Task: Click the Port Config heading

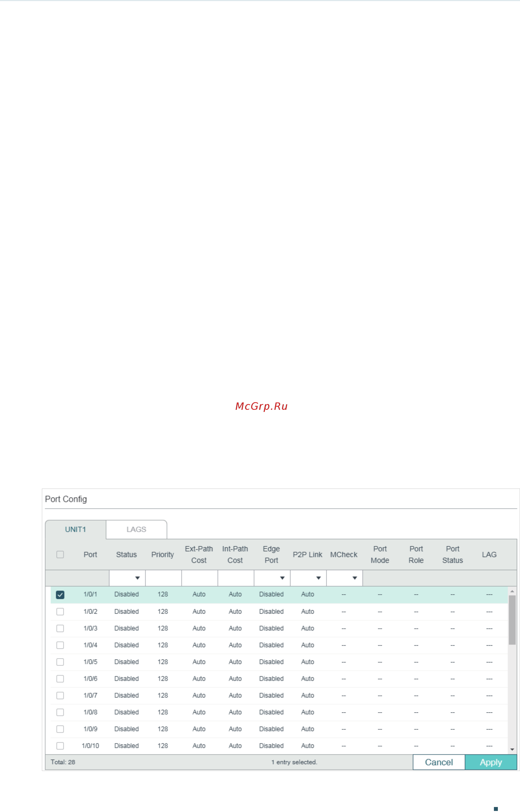Action: [66, 499]
